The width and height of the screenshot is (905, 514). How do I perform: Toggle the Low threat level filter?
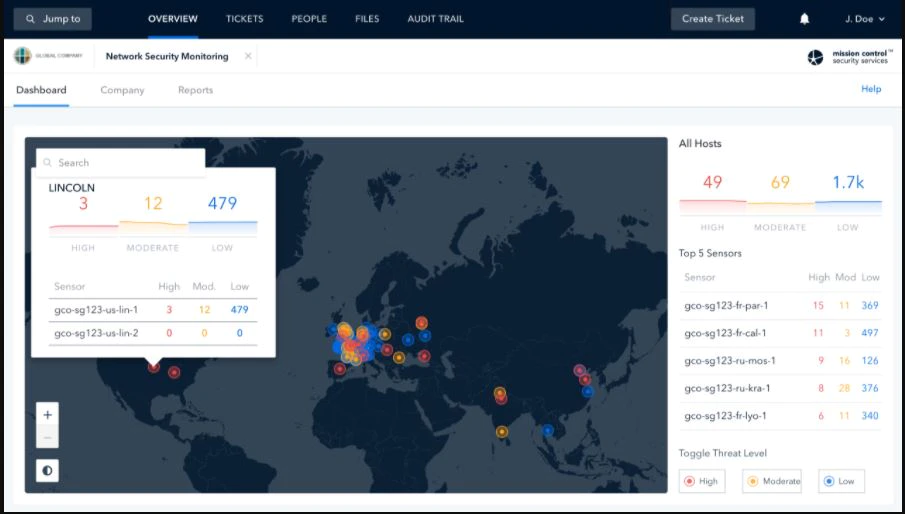coord(841,481)
